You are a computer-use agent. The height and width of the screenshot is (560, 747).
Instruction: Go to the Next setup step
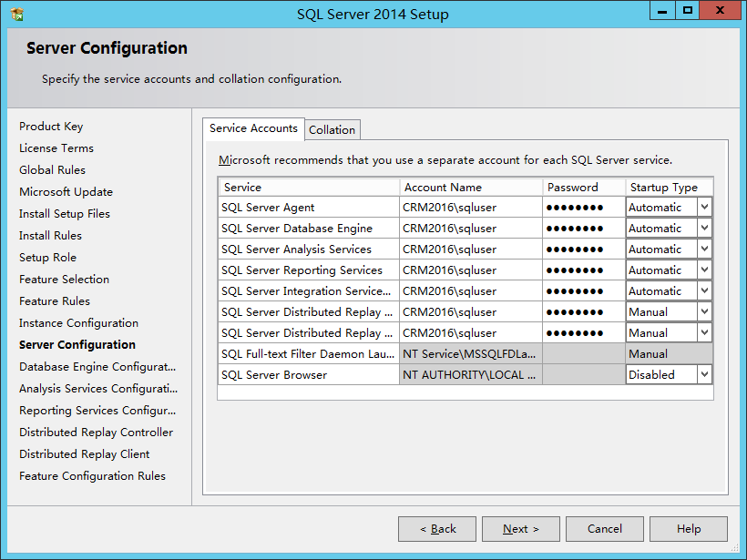[x=521, y=529]
